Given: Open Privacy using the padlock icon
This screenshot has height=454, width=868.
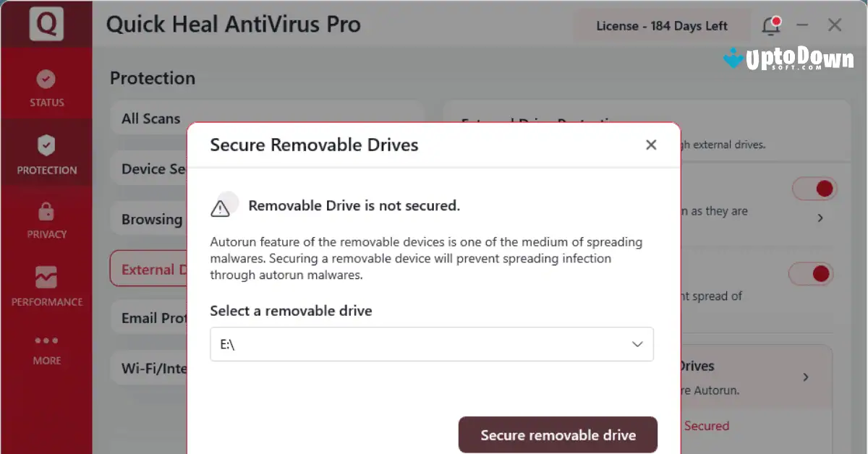Looking at the screenshot, I should 46,210.
